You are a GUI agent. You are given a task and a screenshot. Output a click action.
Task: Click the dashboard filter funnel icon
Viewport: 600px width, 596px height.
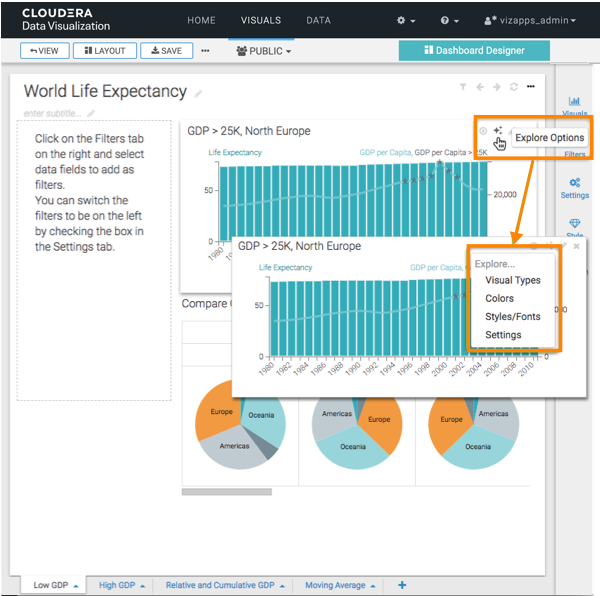pyautogui.click(x=463, y=87)
